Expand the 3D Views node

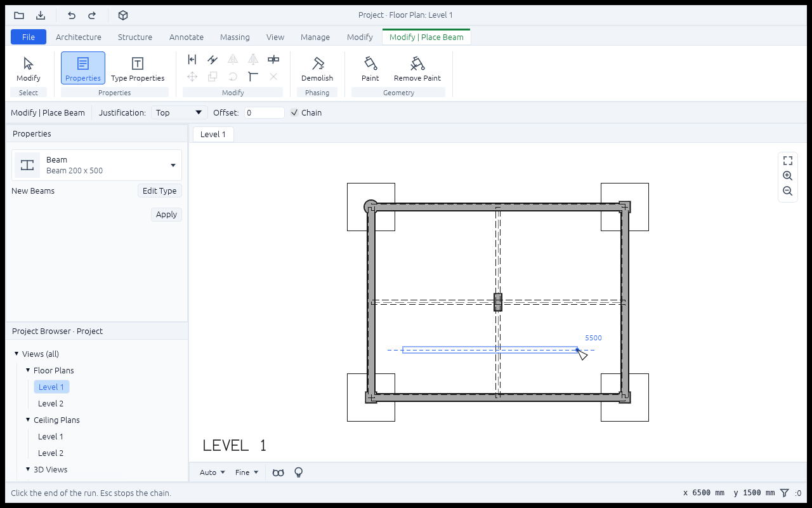point(28,469)
